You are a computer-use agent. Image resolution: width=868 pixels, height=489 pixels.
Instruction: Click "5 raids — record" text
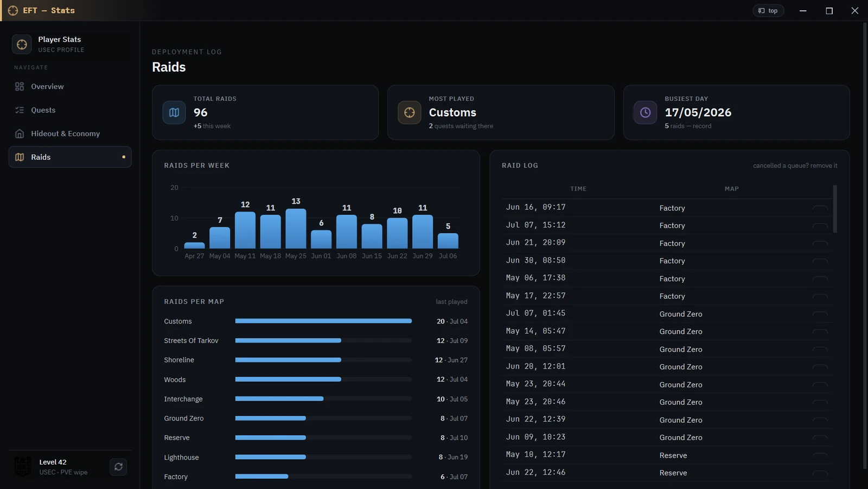pos(688,126)
